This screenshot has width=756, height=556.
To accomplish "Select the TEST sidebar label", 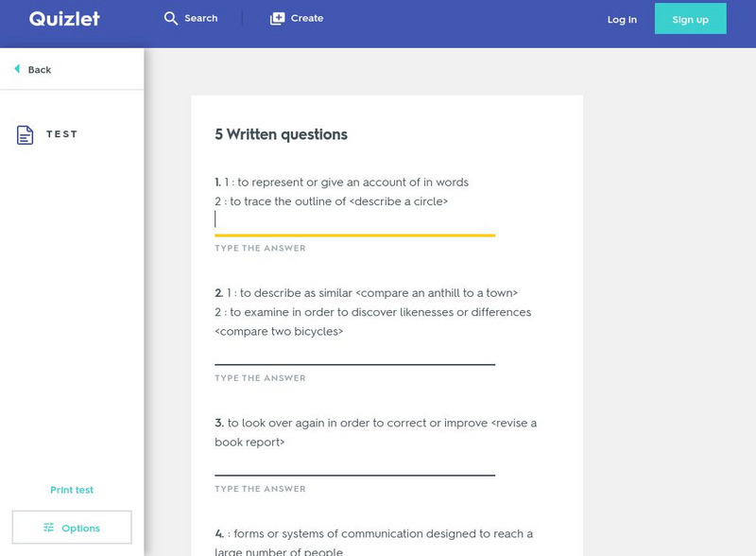I will coord(61,134).
